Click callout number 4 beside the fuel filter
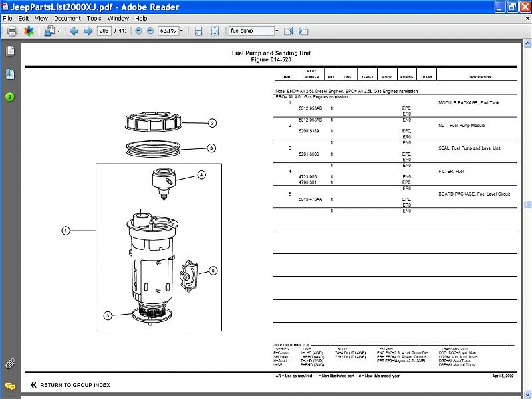 click(x=201, y=175)
